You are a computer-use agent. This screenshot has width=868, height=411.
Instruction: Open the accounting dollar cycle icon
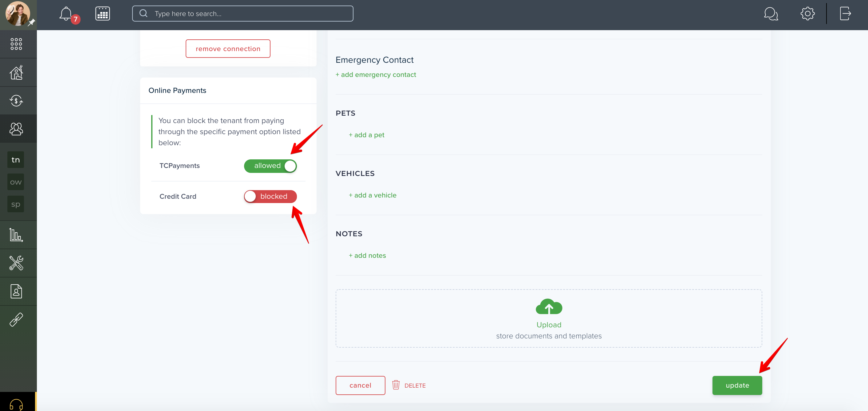click(x=16, y=101)
